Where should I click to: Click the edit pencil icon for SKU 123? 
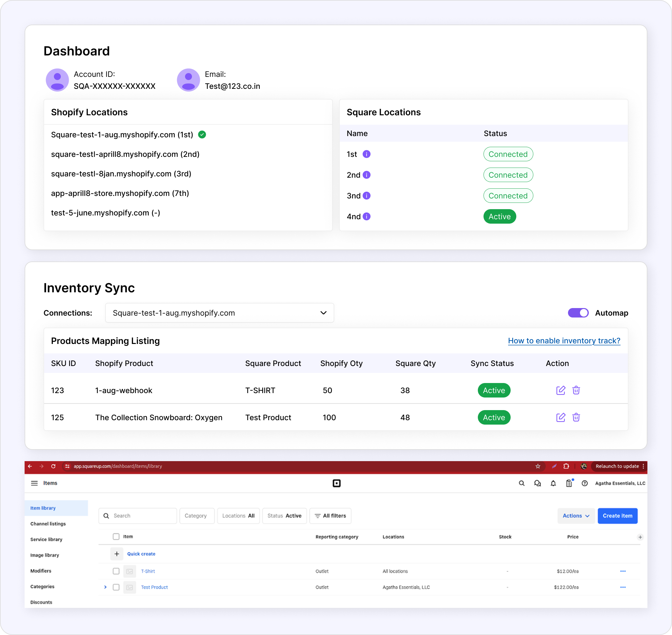coord(561,390)
